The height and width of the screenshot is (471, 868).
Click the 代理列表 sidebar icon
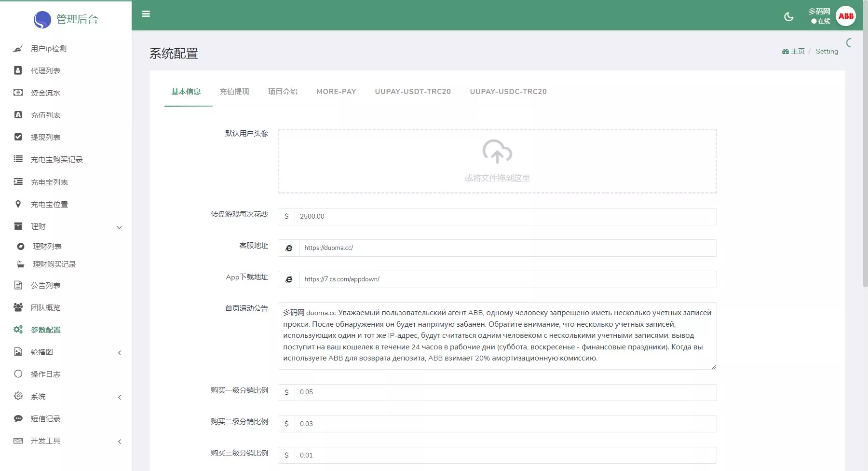[x=18, y=70]
